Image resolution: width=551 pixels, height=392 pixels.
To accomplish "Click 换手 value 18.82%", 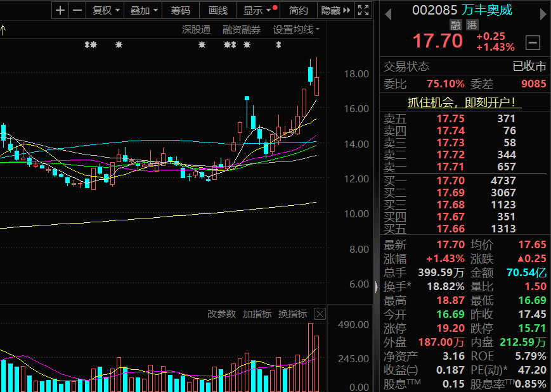I will coord(446,286).
